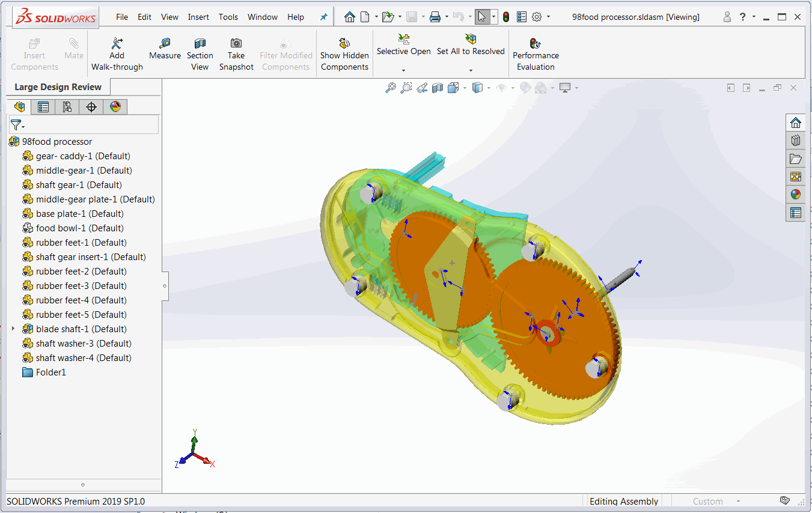Image resolution: width=812 pixels, height=513 pixels.
Task: Expand Set All to Resolved dropdown
Action: [x=471, y=70]
